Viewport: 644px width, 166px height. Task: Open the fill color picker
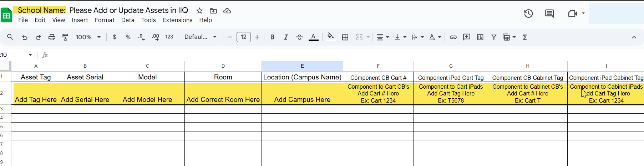pos(331,37)
